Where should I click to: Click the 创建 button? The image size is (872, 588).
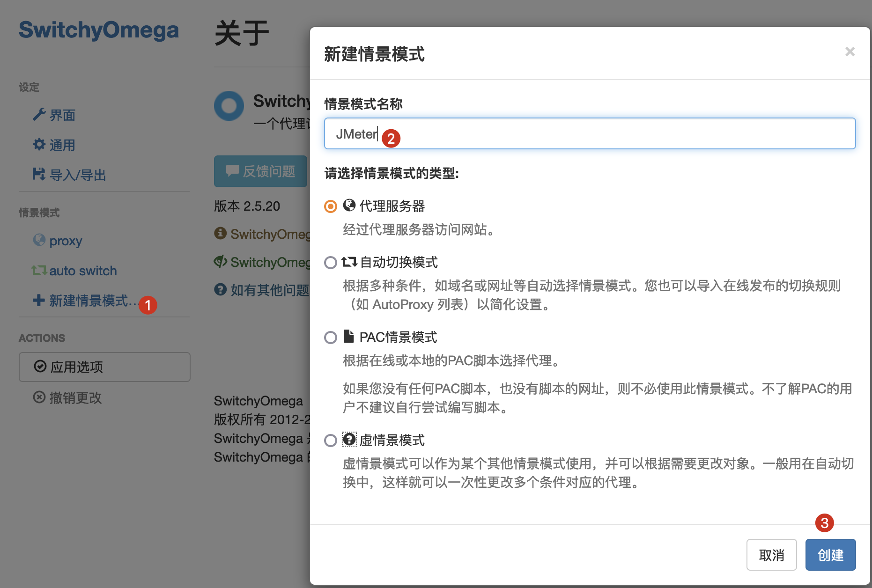click(830, 555)
